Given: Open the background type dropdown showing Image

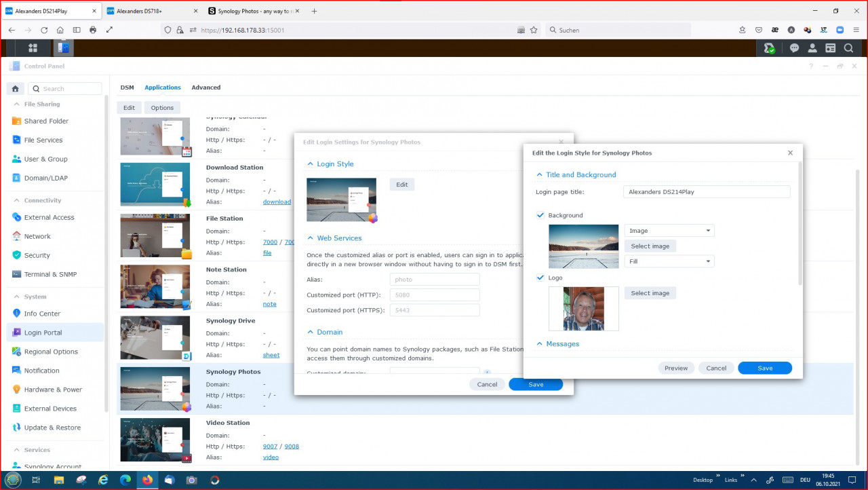Looking at the screenshot, I should click(x=669, y=230).
